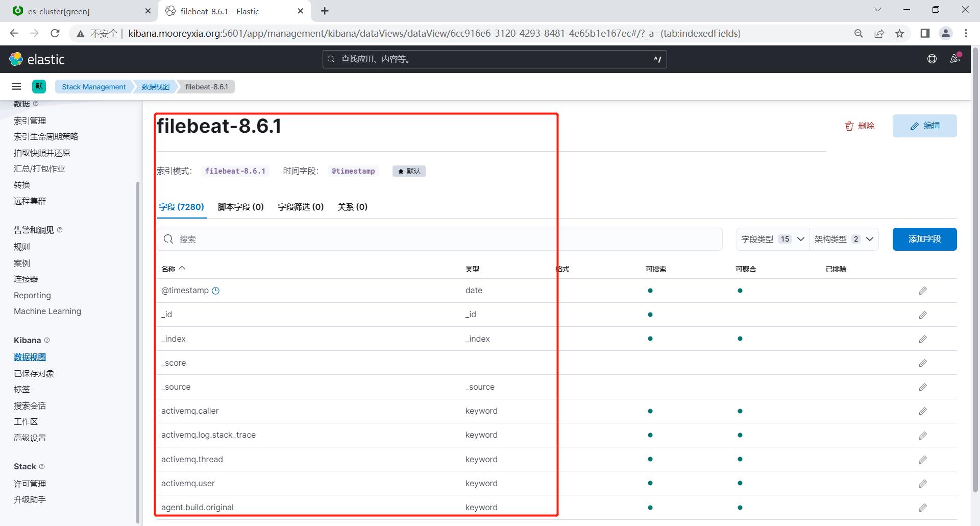This screenshot has width=980, height=526.
Task: Edit activemq.log.stack_trace field pencil icon
Action: pyautogui.click(x=922, y=436)
